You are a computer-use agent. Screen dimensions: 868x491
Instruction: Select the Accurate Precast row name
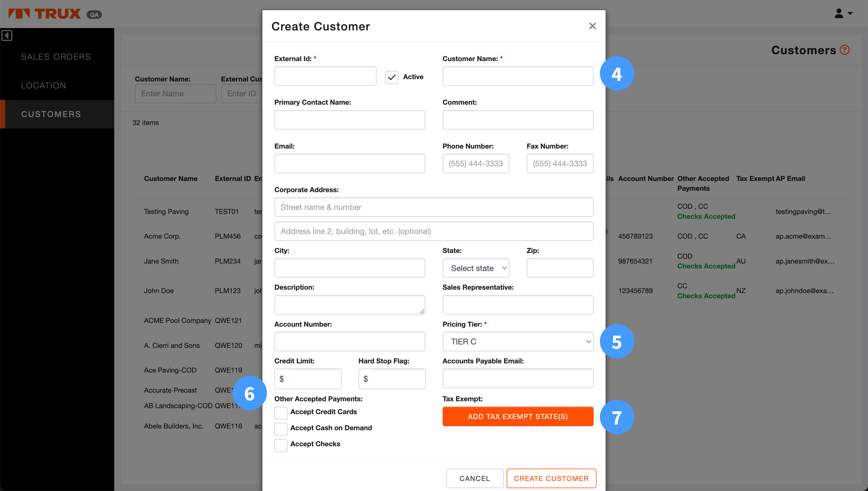pos(170,391)
